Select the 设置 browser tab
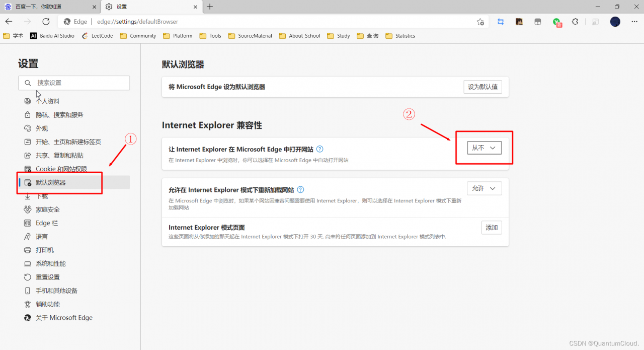The width and height of the screenshot is (644, 350). (151, 7)
